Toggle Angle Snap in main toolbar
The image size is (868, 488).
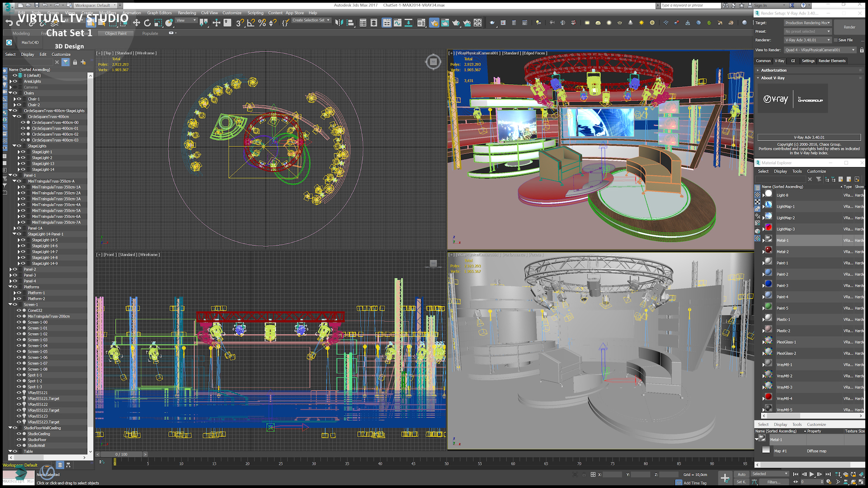pyautogui.click(x=251, y=23)
